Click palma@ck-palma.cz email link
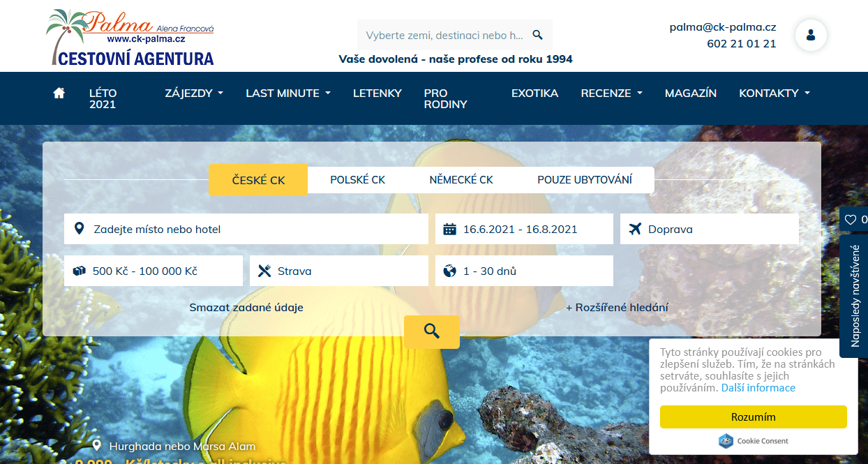The image size is (868, 464). click(x=723, y=27)
